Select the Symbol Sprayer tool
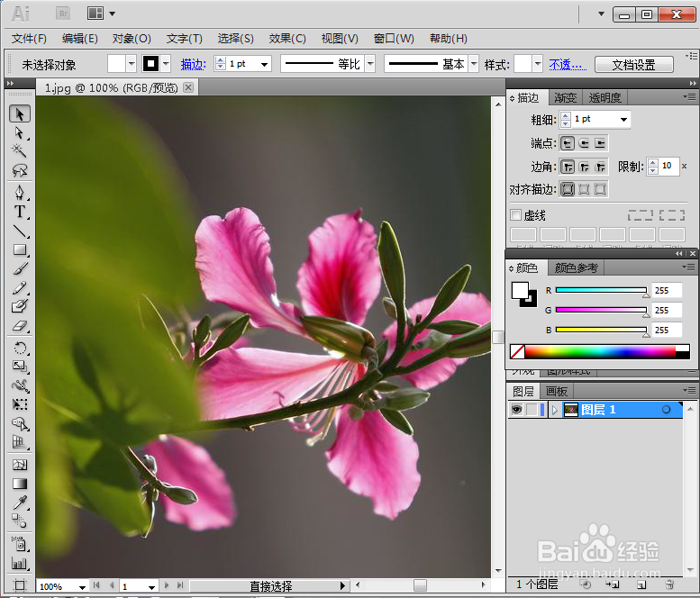The height and width of the screenshot is (598, 700). pyautogui.click(x=20, y=544)
